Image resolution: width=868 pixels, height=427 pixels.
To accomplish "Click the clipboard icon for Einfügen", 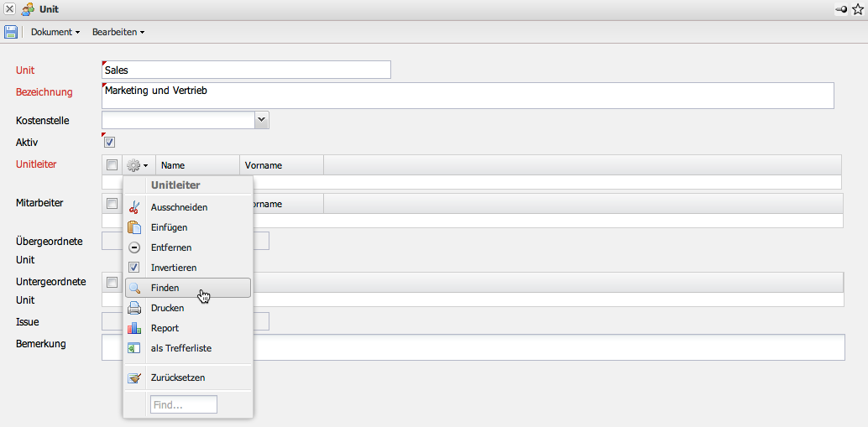I will (x=134, y=227).
